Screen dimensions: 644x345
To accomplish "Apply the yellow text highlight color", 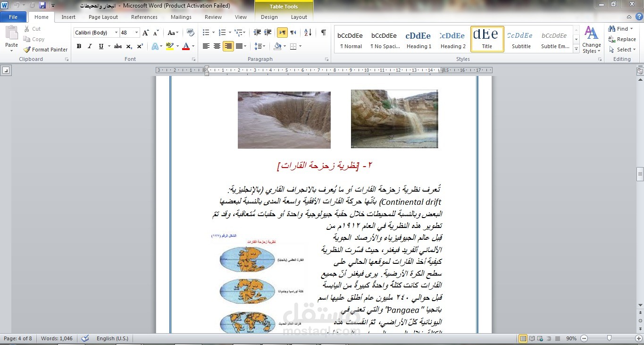I will 169,46.
